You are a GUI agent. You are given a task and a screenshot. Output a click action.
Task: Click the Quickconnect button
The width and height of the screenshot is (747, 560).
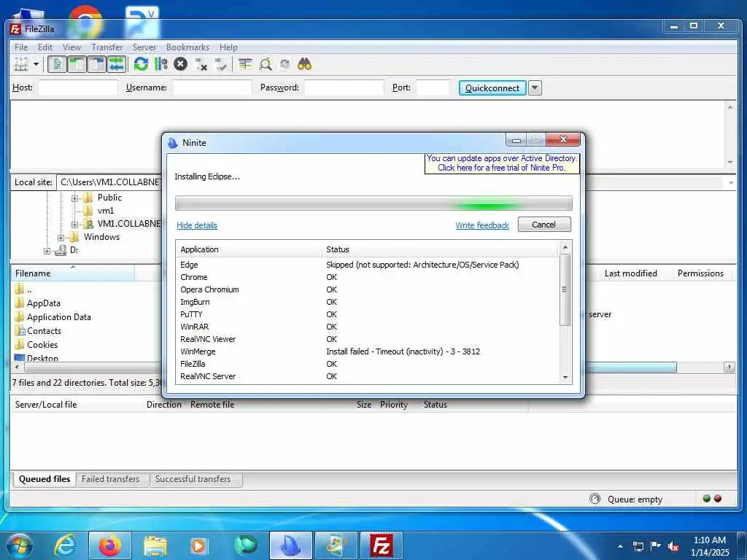pyautogui.click(x=492, y=87)
